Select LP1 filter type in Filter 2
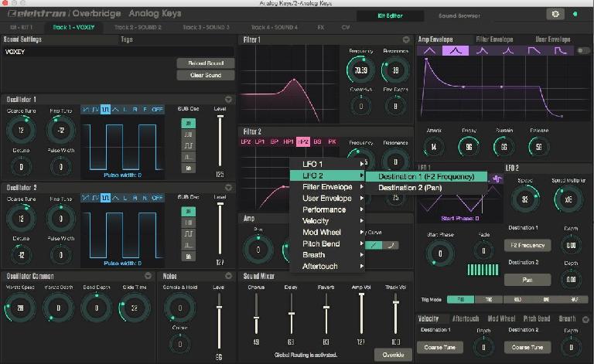The width and height of the screenshot is (594, 364). click(260, 141)
